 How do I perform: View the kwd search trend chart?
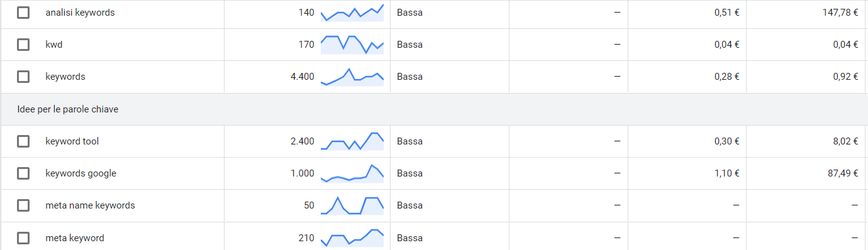[x=352, y=45]
